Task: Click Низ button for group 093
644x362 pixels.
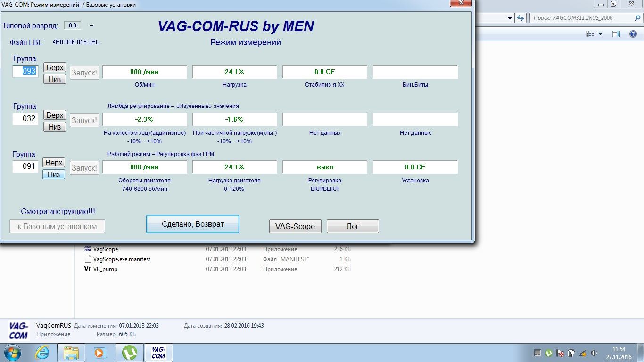Action: (55, 79)
